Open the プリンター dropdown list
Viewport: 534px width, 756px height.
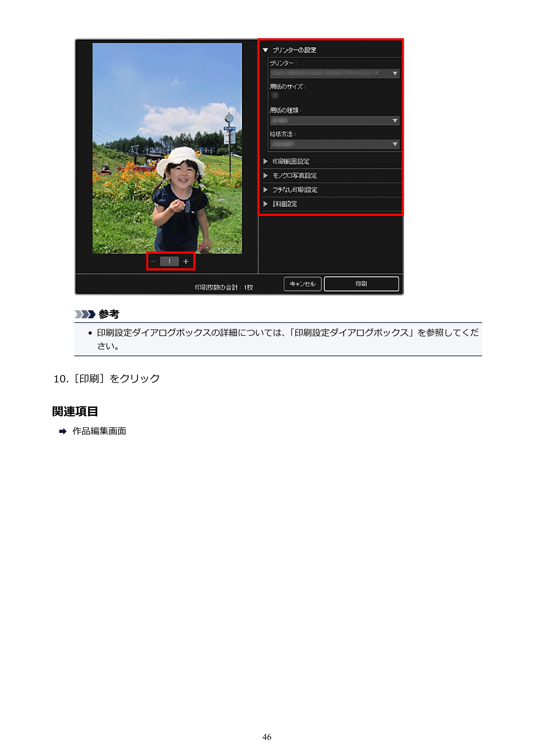(x=334, y=73)
